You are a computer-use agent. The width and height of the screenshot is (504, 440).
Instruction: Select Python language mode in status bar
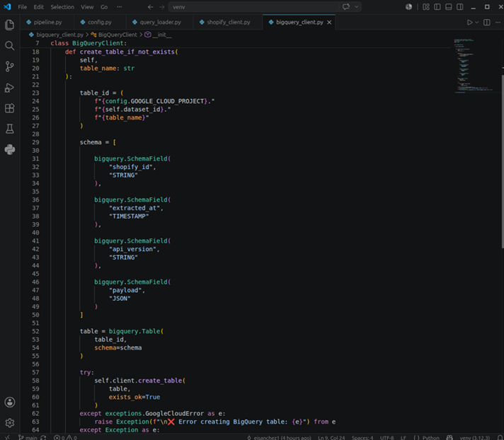pyautogui.click(x=430, y=437)
